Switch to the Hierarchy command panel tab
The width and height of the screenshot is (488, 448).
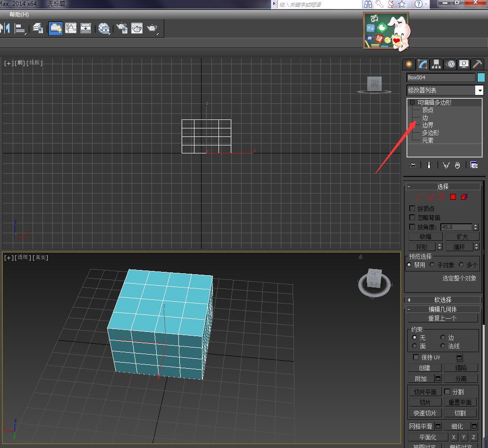click(x=436, y=64)
